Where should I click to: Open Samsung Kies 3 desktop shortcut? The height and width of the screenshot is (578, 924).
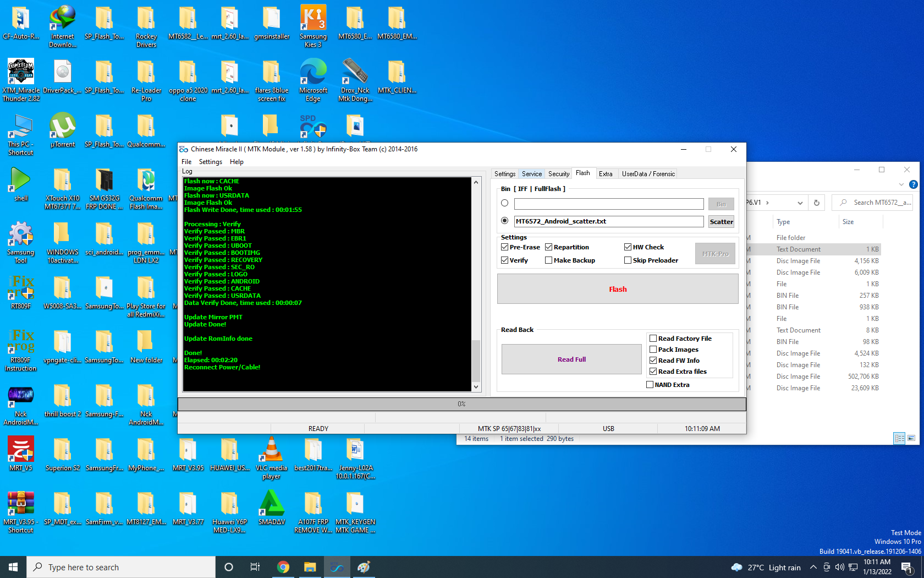[313, 26]
